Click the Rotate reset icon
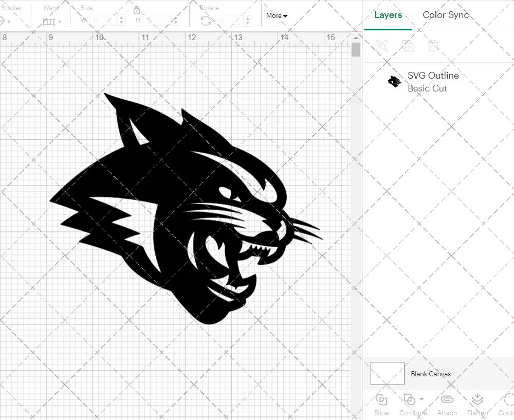This screenshot has width=514, height=420. (205, 22)
